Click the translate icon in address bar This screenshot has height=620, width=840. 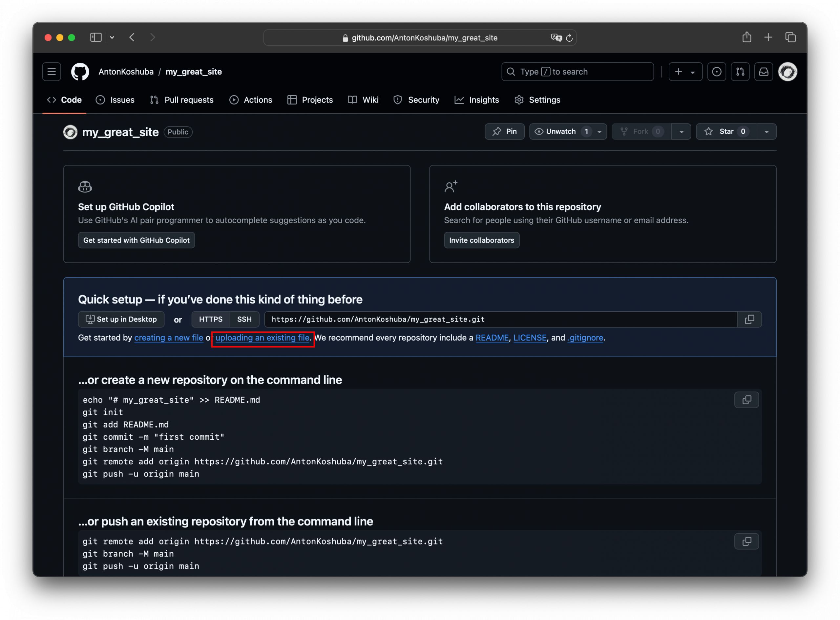point(556,37)
